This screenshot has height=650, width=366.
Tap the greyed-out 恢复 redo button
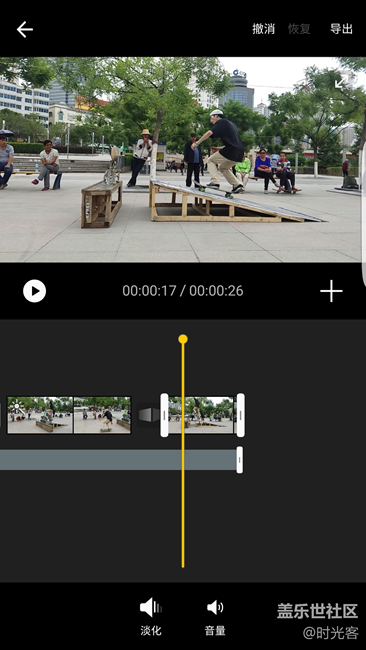tap(299, 29)
